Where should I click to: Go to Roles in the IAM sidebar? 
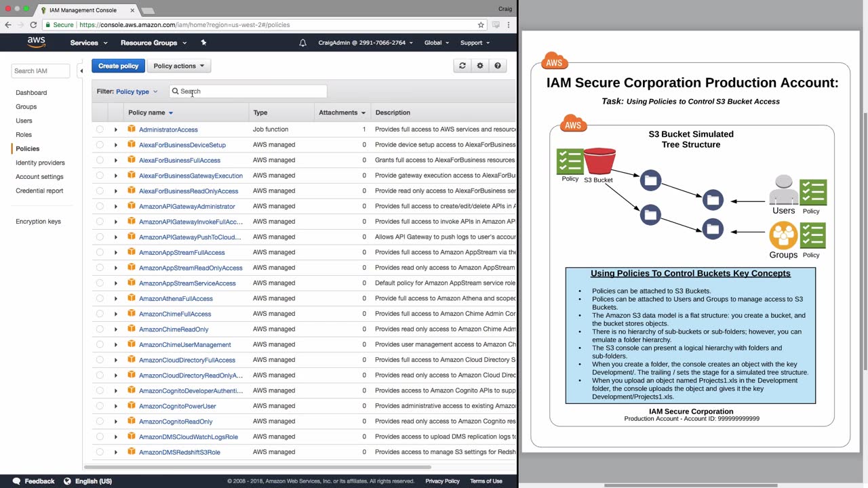pos(24,135)
